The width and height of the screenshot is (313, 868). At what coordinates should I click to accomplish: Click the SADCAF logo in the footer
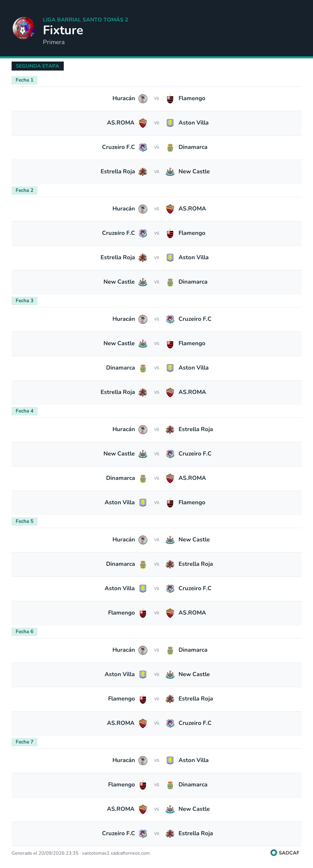tap(285, 853)
